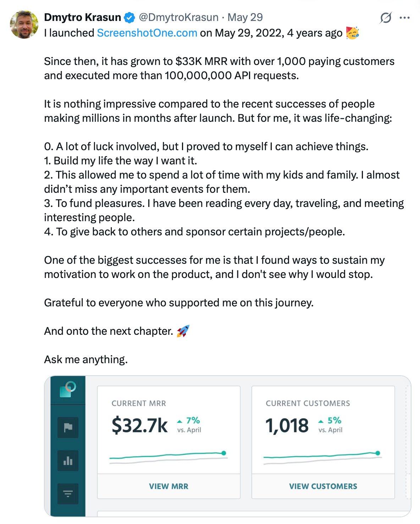The height and width of the screenshot is (524, 420).
Task: Click the rocket emoji
Action: pos(183,331)
